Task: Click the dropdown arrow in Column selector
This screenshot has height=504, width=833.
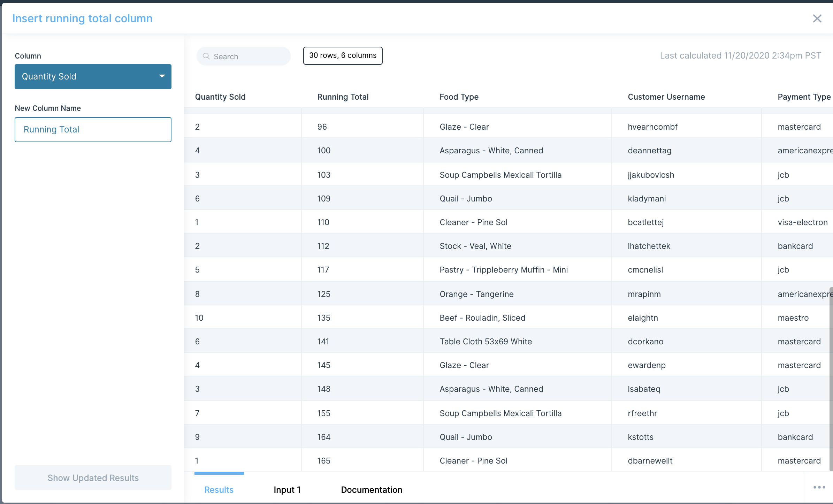Action: click(162, 76)
